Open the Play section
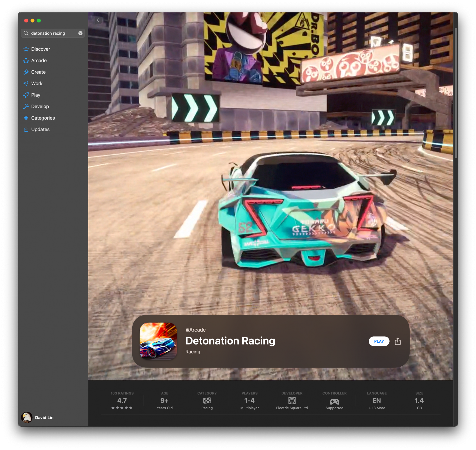The height and width of the screenshot is (450, 476). (53, 95)
